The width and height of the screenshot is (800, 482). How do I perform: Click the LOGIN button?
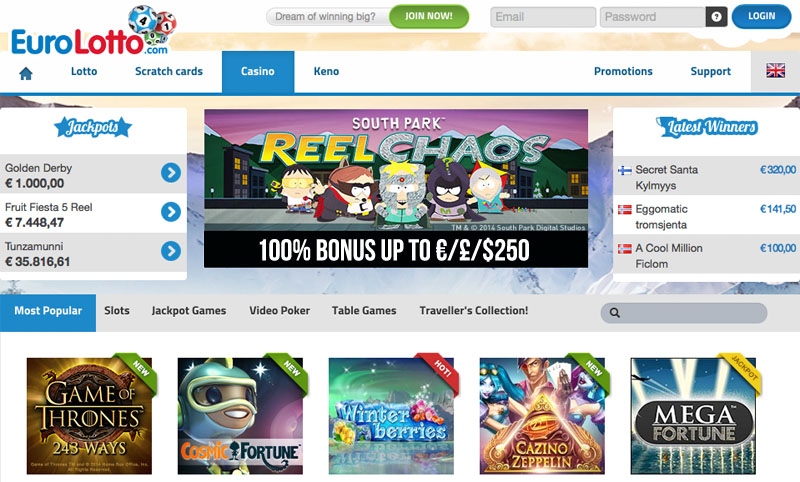point(761,16)
